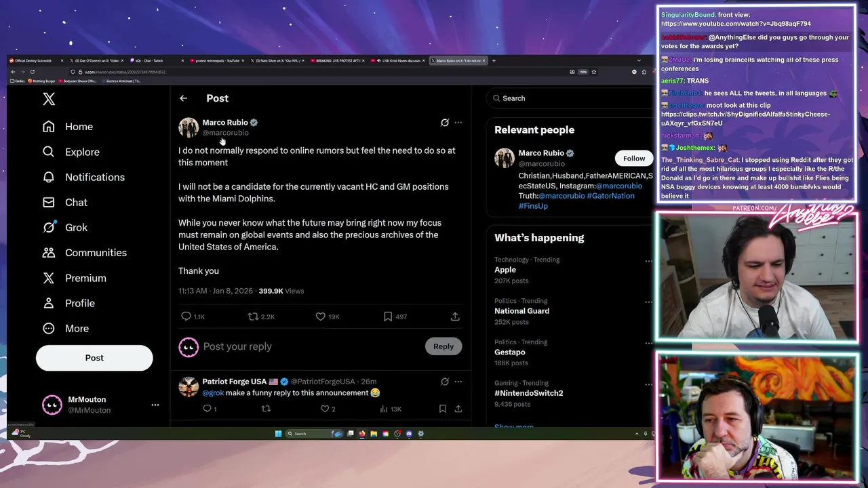
Task: Open more options on Marco Rubio's post
Action: [458, 123]
